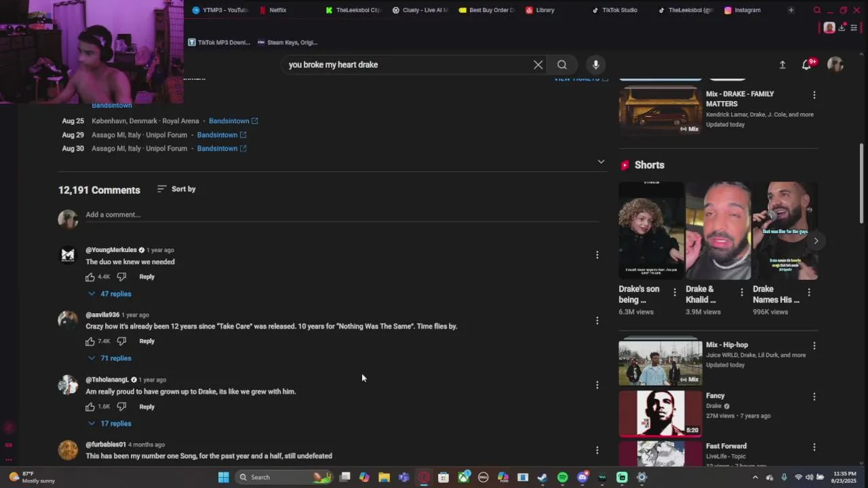
Task: Open options menu for @YoungMerkules comment
Action: click(x=597, y=255)
